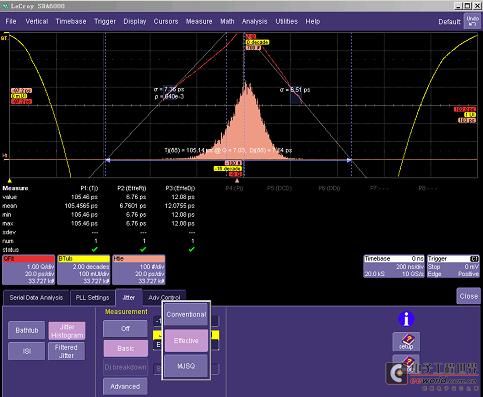Choose Effective in the popup list

[x=186, y=340]
